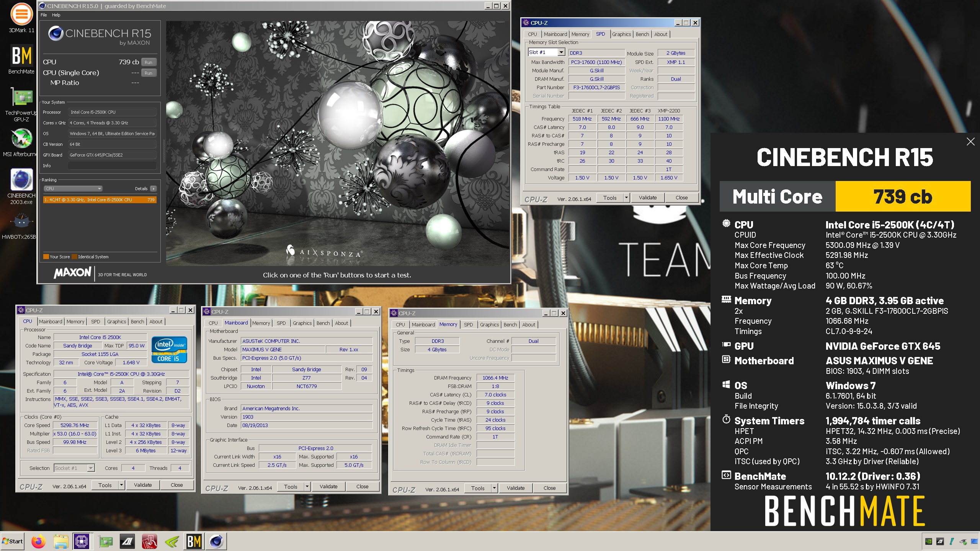
Task: Switch to Cinebench via its taskbar icon
Action: coord(216,541)
